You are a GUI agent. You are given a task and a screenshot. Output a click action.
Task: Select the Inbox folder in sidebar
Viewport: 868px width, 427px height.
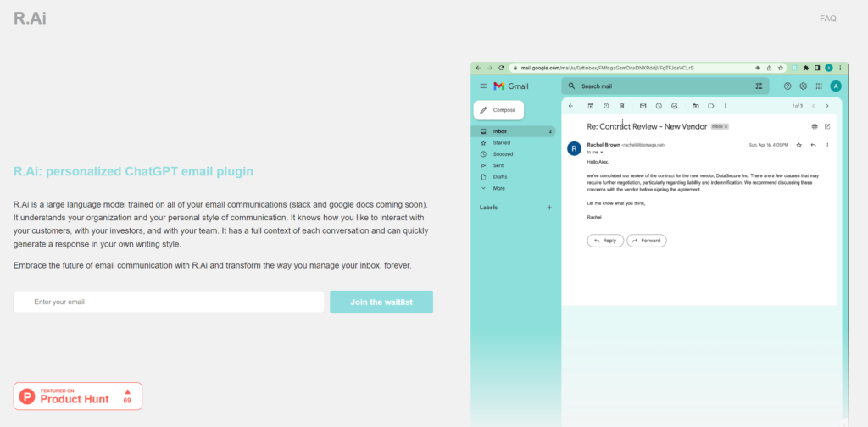(500, 131)
